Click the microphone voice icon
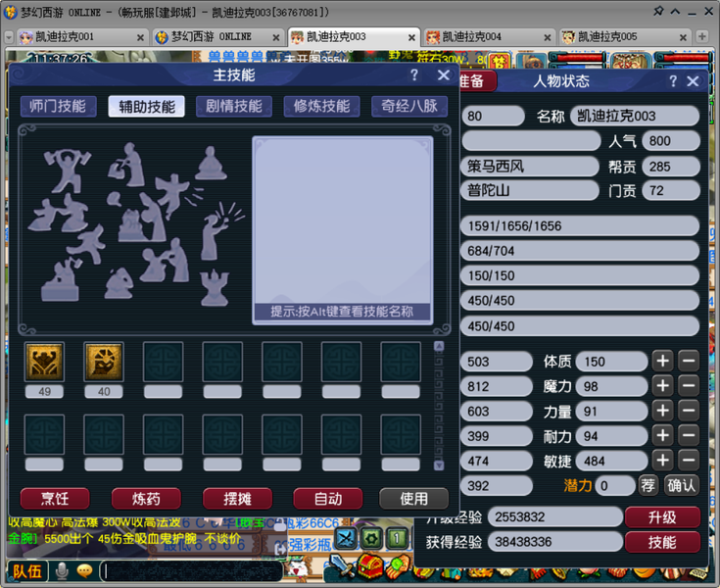The image size is (720, 588). pos(62,571)
